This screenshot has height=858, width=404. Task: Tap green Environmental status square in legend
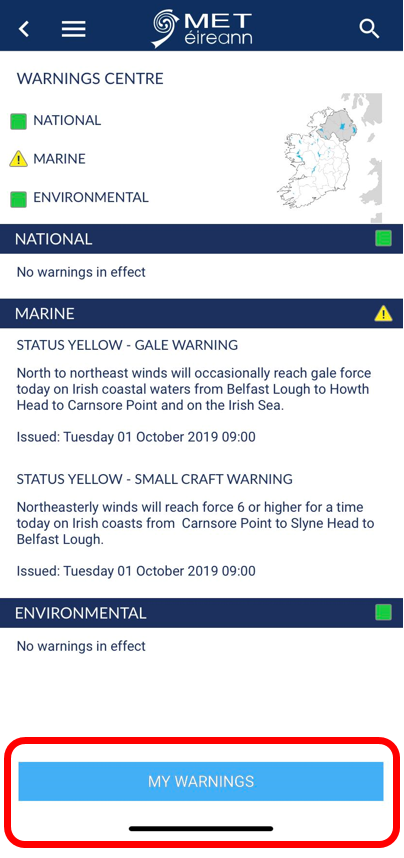19,199
